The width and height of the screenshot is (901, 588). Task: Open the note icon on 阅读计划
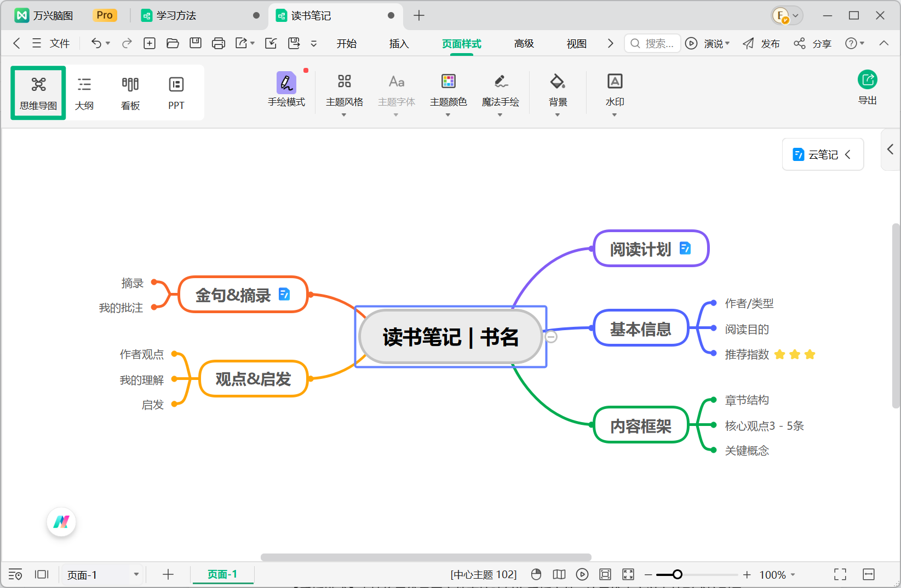685,249
